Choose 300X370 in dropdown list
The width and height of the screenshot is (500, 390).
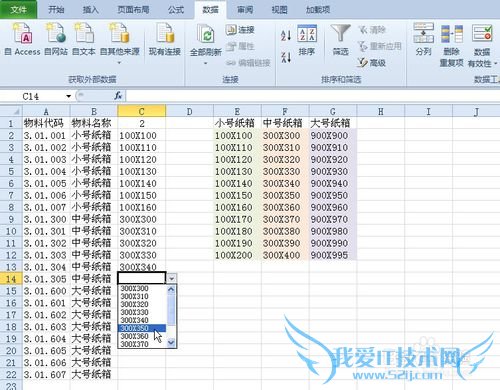click(142, 344)
